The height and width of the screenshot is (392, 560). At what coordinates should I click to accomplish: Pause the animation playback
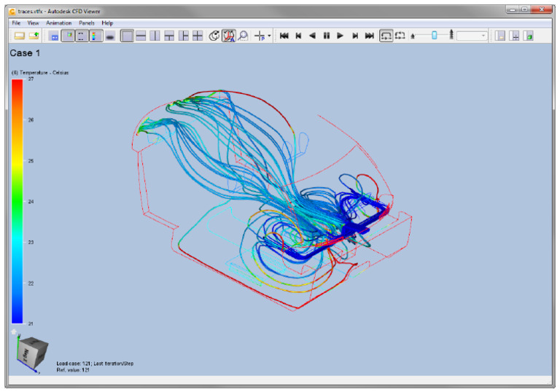click(327, 36)
